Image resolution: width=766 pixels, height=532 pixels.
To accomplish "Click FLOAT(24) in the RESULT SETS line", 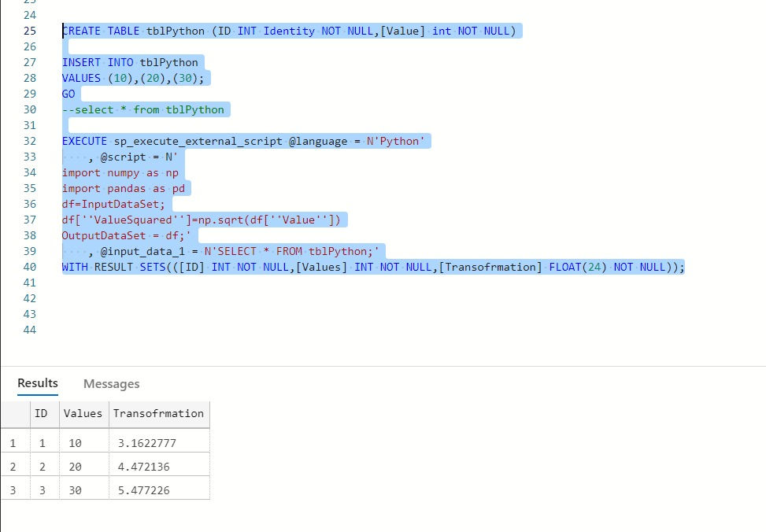I will point(578,268).
